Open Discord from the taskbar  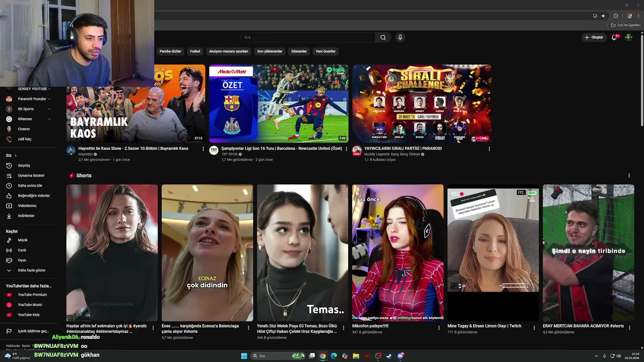point(400,356)
